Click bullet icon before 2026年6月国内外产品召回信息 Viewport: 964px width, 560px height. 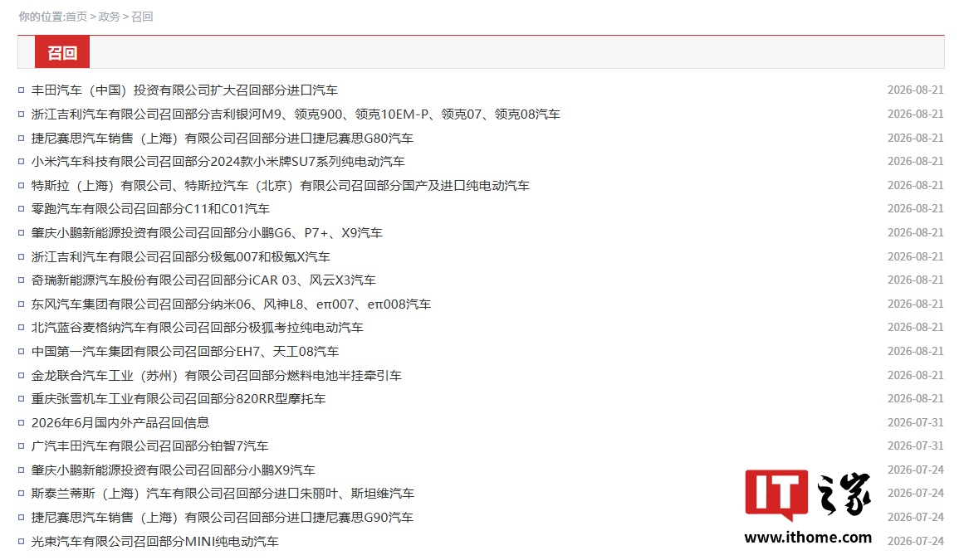21,422
